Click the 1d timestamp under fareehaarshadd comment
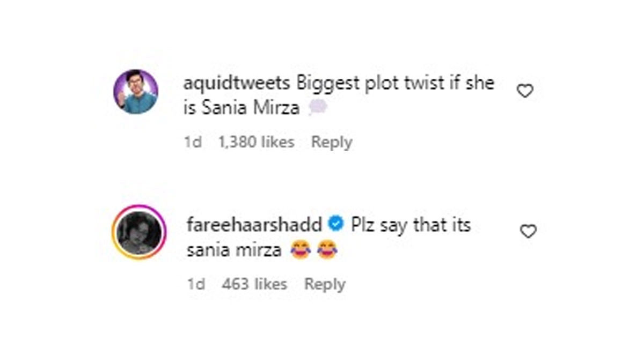This screenshot has width=644, height=362. pyautogui.click(x=196, y=284)
